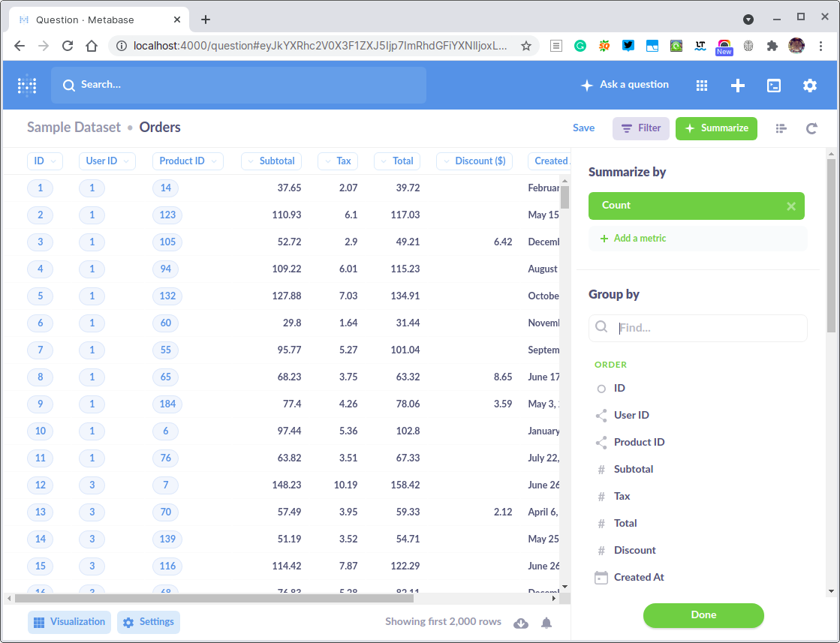840x643 pixels.
Task: Click the Done button
Action: [703, 615]
